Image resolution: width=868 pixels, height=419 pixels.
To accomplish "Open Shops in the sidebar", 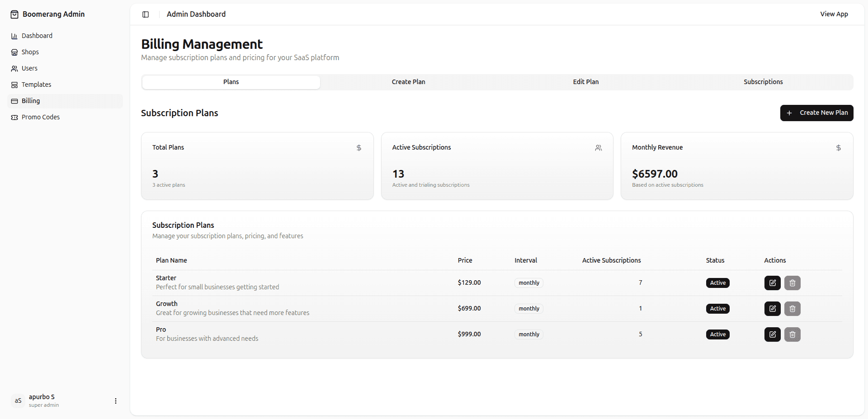I will tap(65, 52).
